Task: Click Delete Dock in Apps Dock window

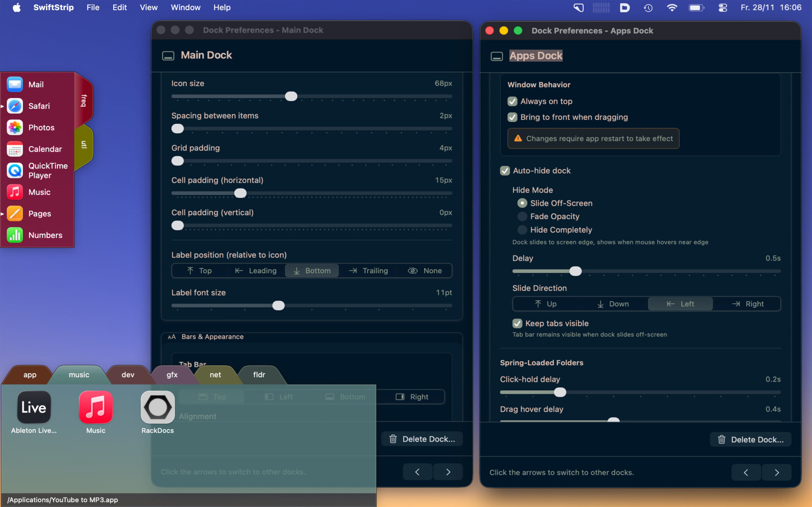Action: pyautogui.click(x=750, y=440)
